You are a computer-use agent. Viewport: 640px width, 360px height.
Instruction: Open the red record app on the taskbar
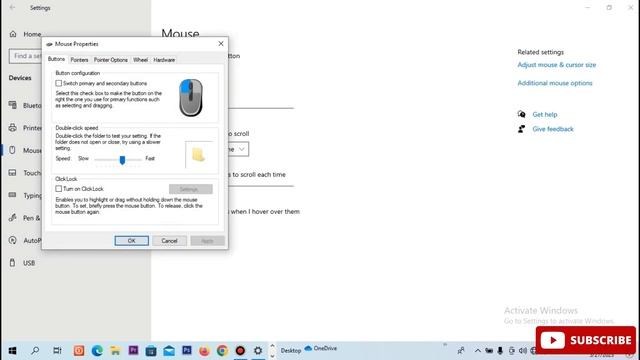(x=240, y=351)
